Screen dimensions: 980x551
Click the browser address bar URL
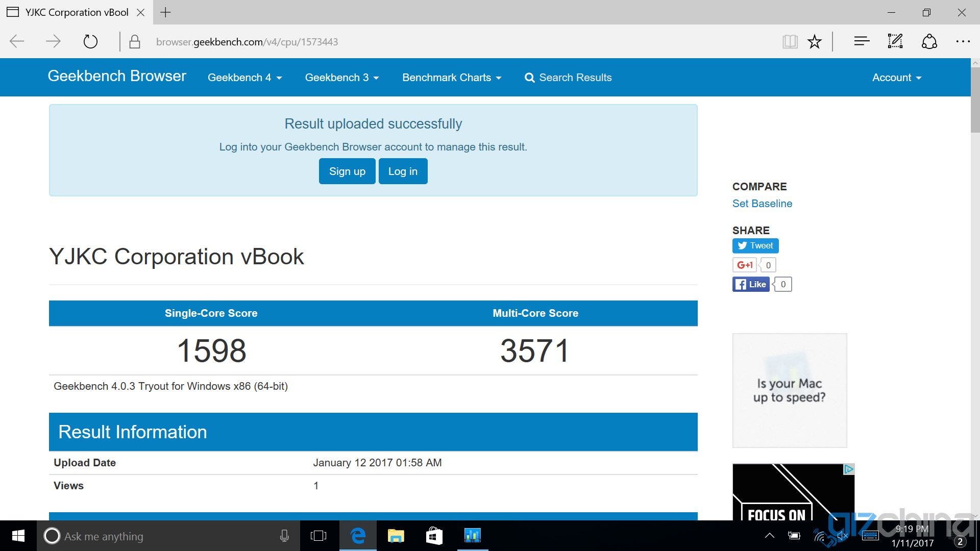tap(247, 42)
